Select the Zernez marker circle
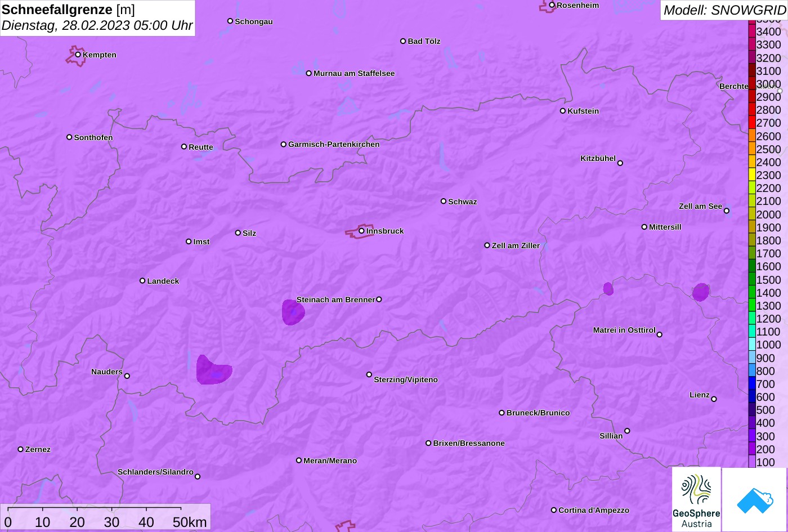Screen dimensions: 788x532 point(21,449)
